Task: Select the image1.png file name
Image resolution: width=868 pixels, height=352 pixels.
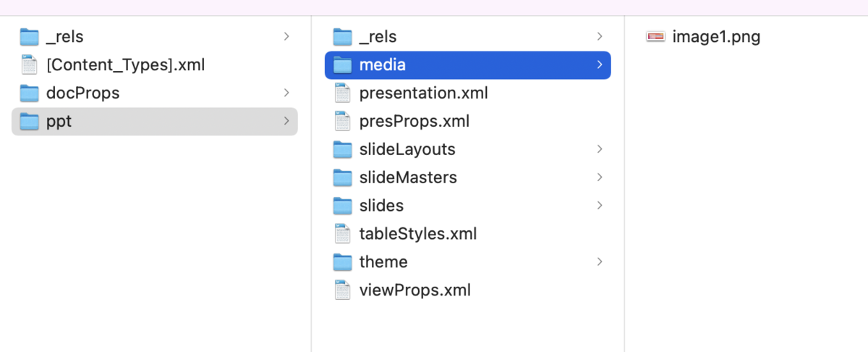Action: click(716, 36)
